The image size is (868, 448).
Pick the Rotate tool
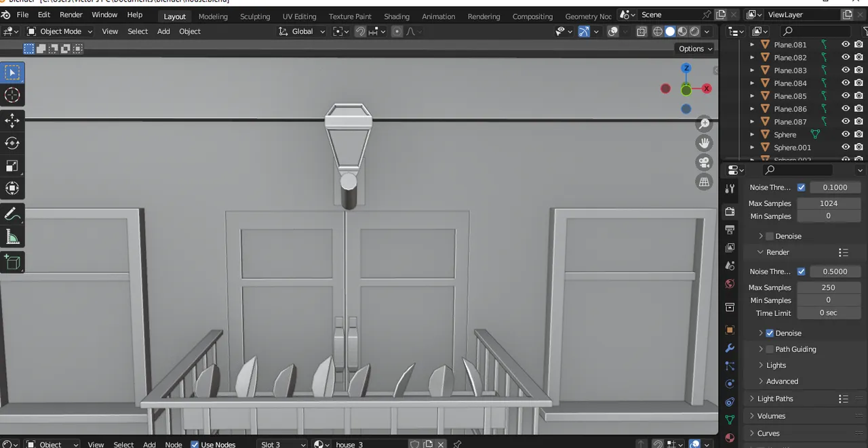pyautogui.click(x=12, y=143)
